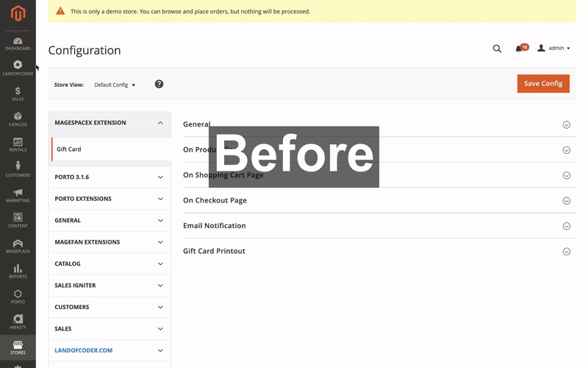Screen dimensions: 588x368
Task: Open the Default Config store view dropdown
Action: coord(115,85)
